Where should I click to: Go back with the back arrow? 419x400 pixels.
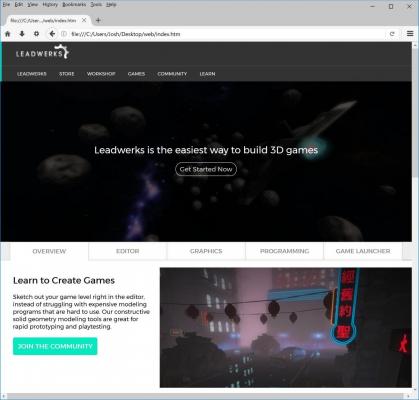pos(52,34)
